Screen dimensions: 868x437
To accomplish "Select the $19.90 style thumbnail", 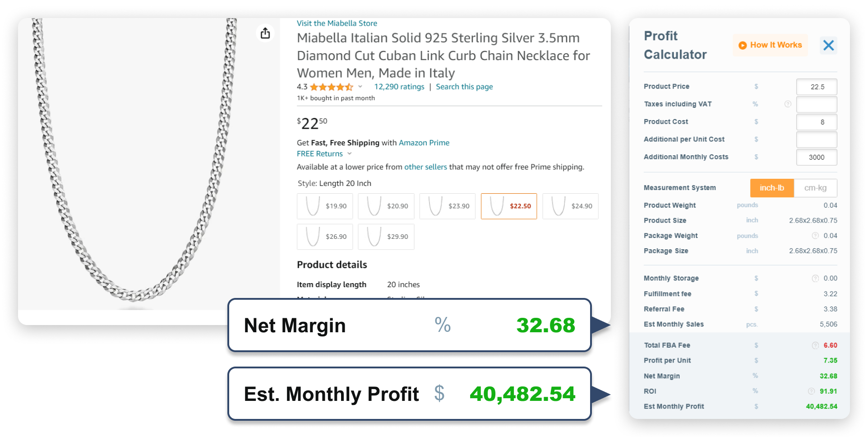I will pos(324,206).
